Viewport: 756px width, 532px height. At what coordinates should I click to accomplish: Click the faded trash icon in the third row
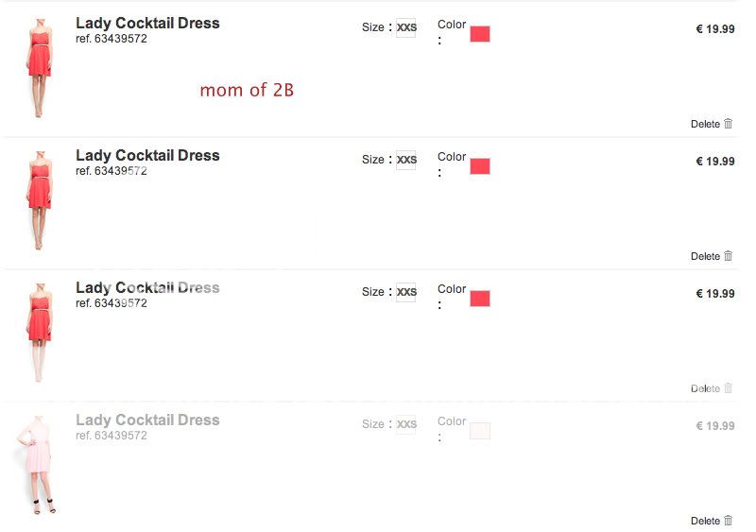[728, 388]
